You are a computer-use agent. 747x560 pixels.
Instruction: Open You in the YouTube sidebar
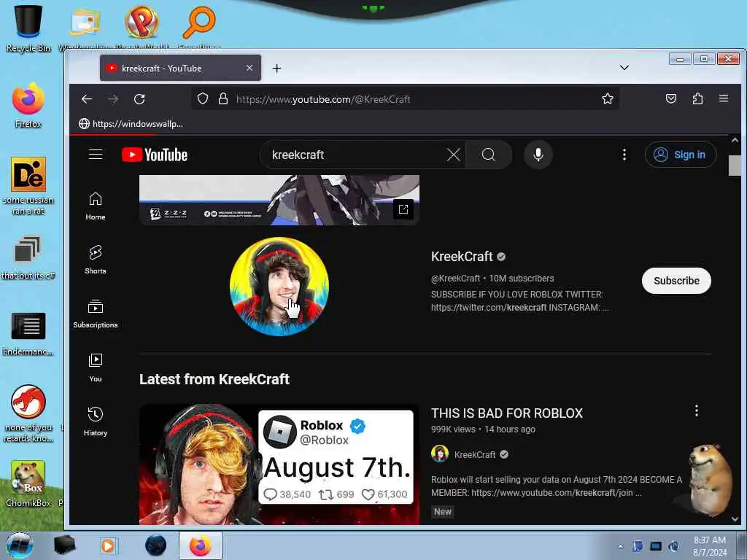pyautogui.click(x=96, y=367)
